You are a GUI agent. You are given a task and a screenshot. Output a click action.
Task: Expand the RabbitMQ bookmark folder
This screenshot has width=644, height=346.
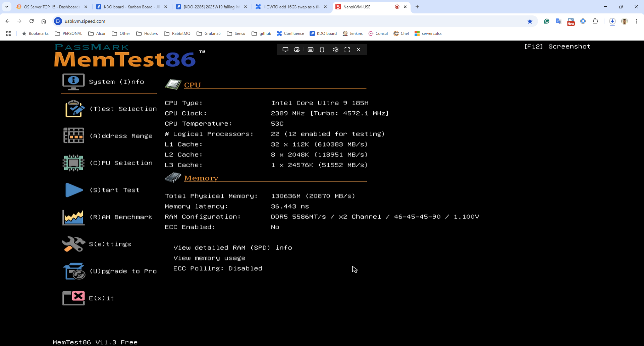tap(177, 34)
